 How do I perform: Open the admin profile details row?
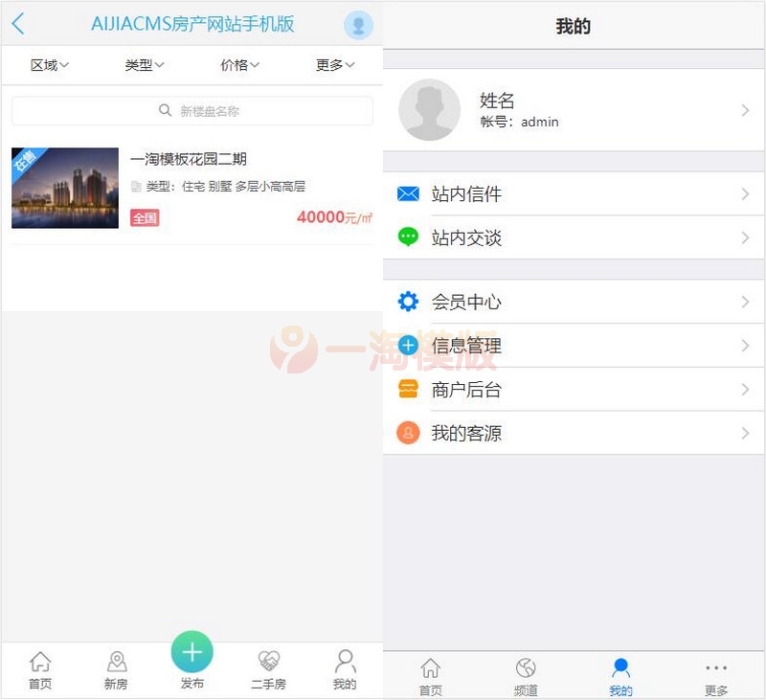pos(574,110)
